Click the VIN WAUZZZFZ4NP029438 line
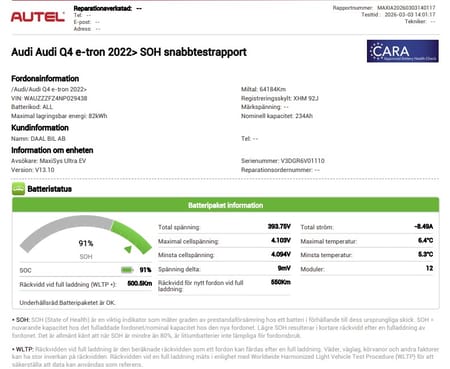Viewport: 450px width, 369px height. (49, 98)
